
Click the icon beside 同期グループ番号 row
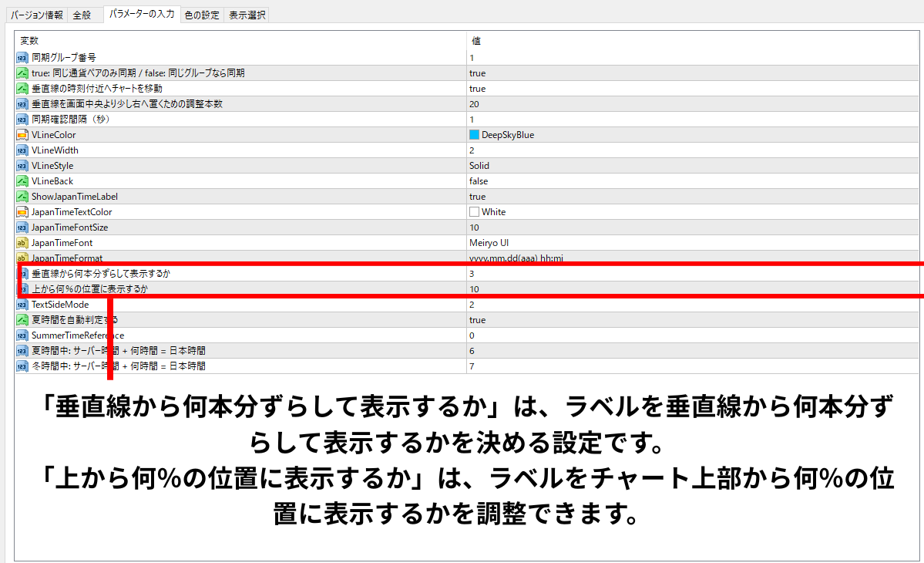click(x=22, y=58)
